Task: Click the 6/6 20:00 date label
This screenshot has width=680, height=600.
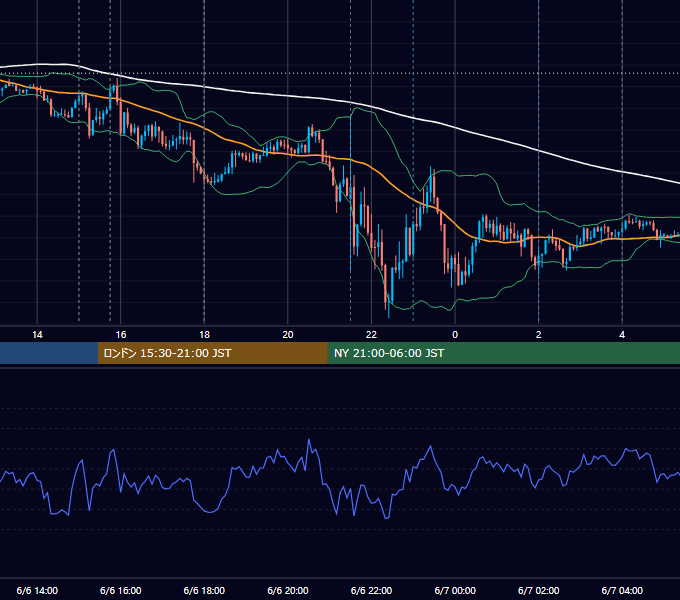Action: (x=288, y=590)
